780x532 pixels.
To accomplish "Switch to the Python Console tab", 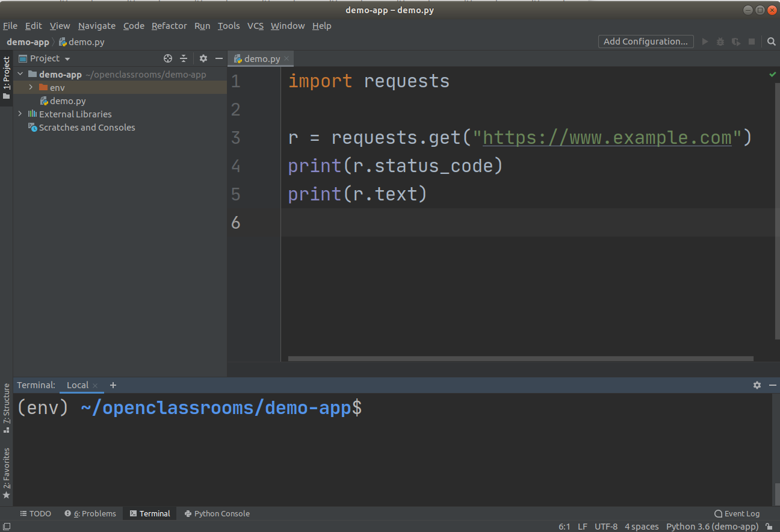I will (x=217, y=513).
